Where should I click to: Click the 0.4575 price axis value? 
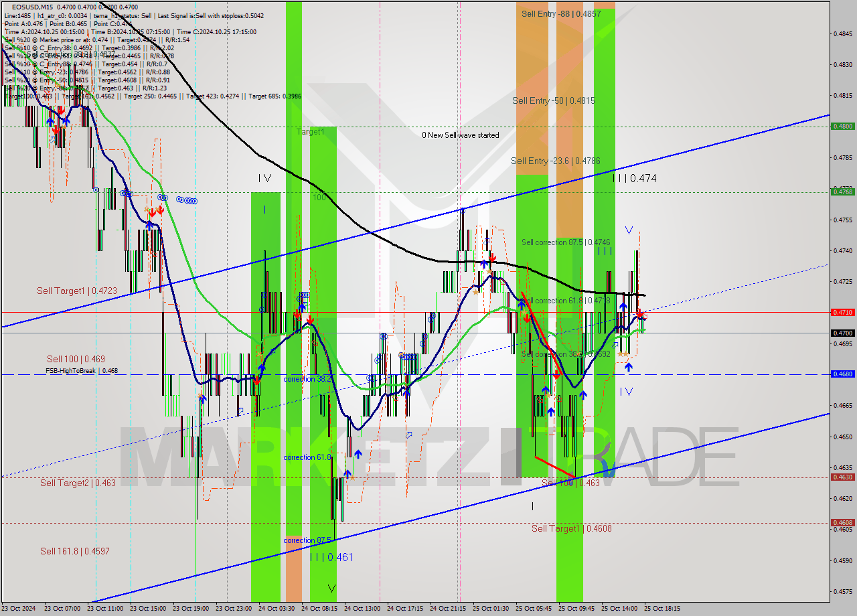click(x=842, y=592)
